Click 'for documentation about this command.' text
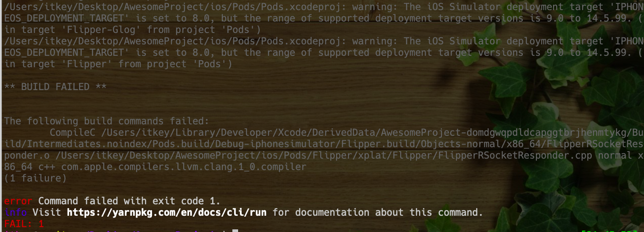 click(x=378, y=213)
